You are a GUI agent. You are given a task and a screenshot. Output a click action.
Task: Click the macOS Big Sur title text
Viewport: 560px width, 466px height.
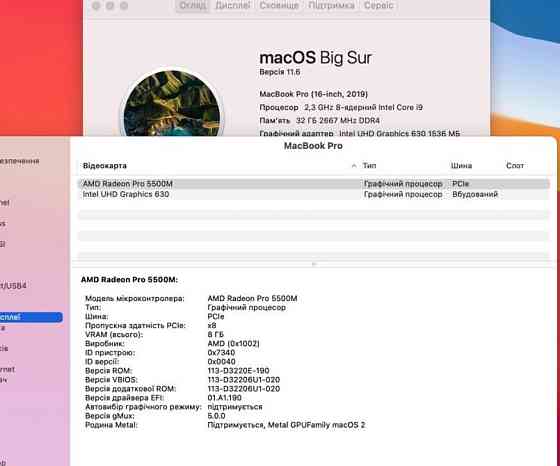(x=315, y=58)
